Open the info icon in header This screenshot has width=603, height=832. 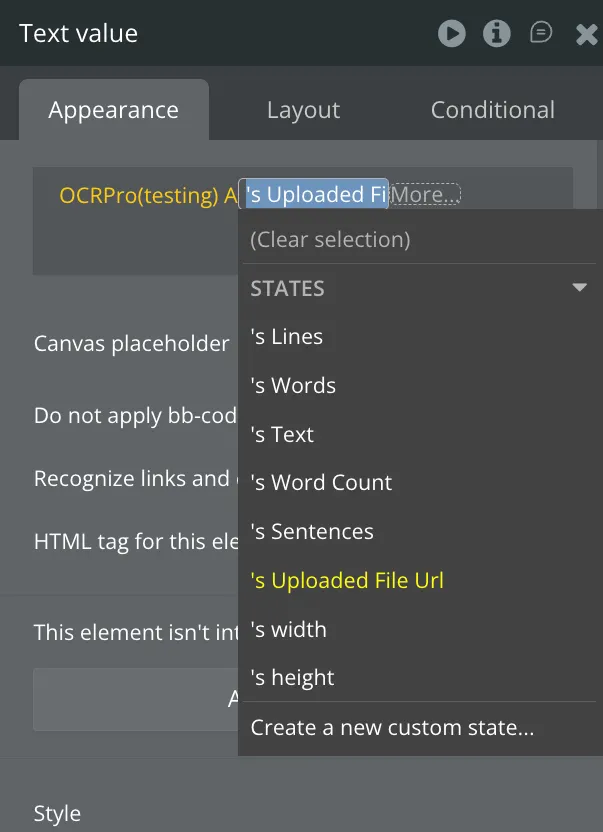pyautogui.click(x=496, y=34)
